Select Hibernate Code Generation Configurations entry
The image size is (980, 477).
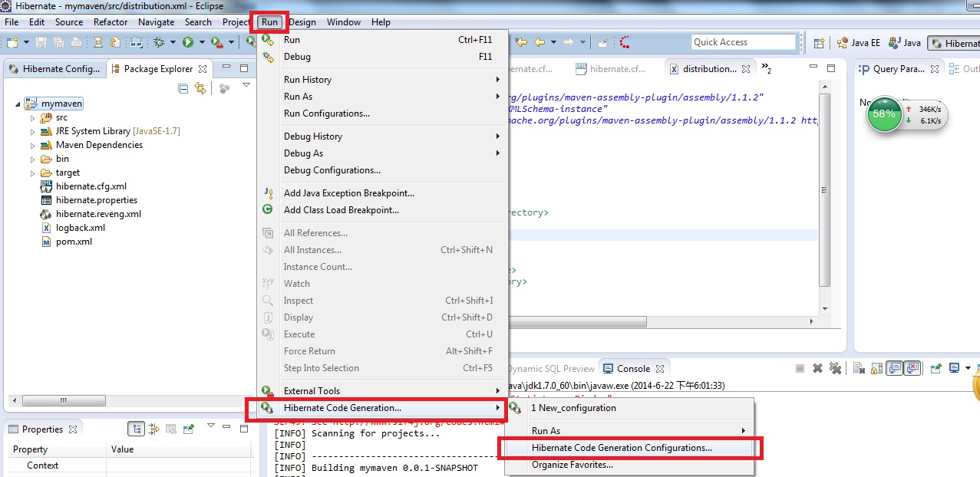(x=629, y=448)
